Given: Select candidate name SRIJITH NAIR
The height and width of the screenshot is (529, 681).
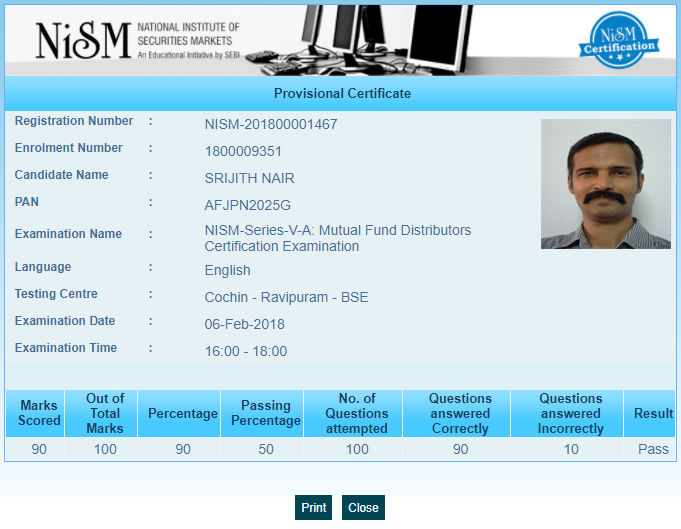Looking at the screenshot, I should (250, 179).
